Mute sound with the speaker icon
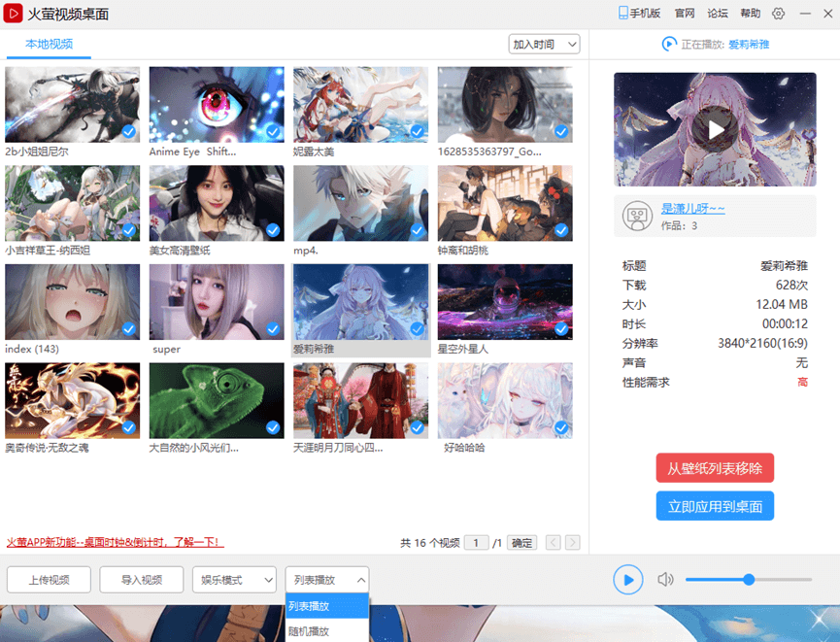 click(x=665, y=580)
